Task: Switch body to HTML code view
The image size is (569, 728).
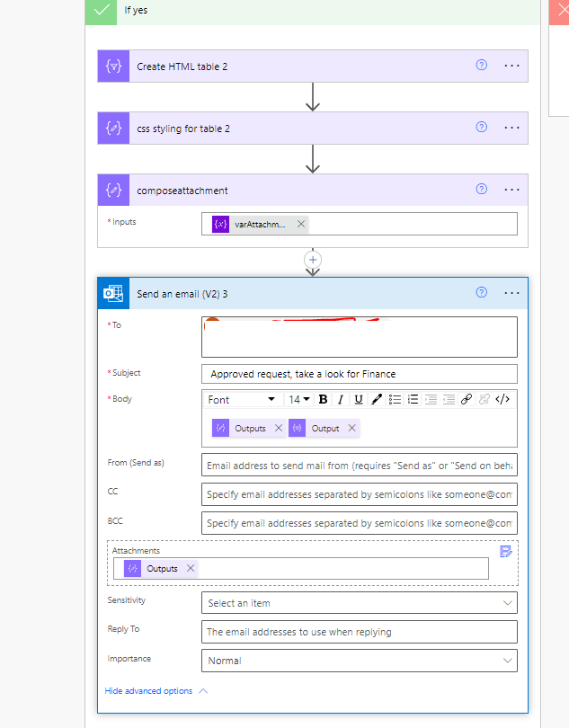Action: point(502,399)
